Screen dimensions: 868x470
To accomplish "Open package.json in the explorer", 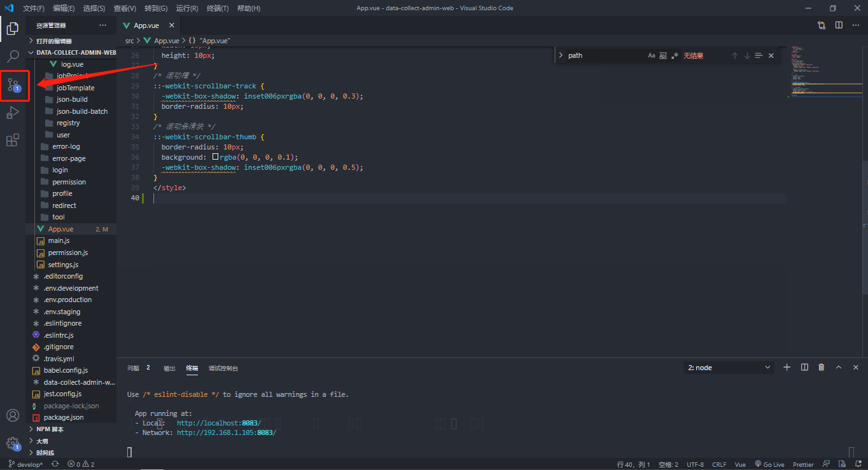I will point(71,417).
